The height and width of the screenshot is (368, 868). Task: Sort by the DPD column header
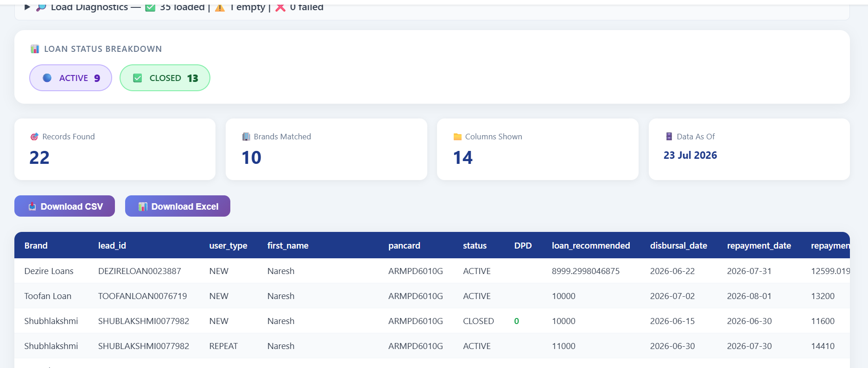coord(523,245)
